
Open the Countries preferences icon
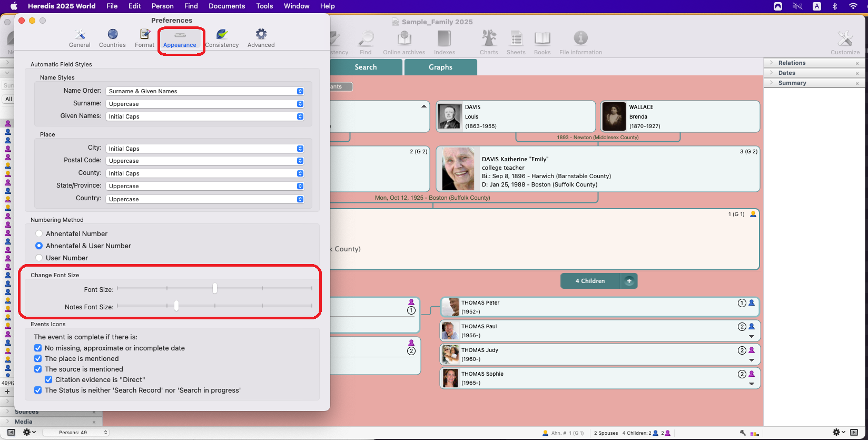112,38
